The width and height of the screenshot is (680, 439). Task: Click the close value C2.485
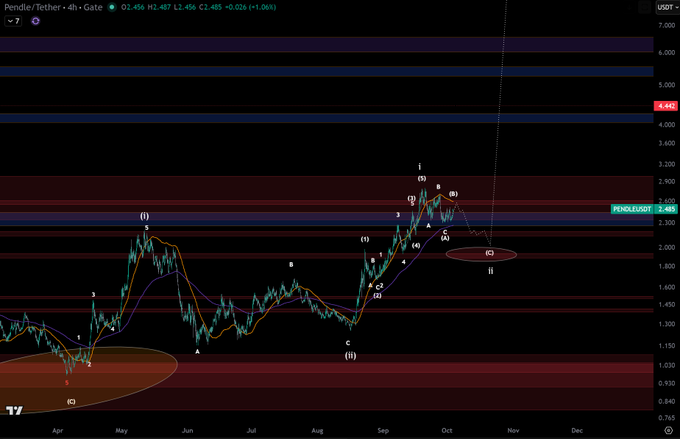pos(211,7)
